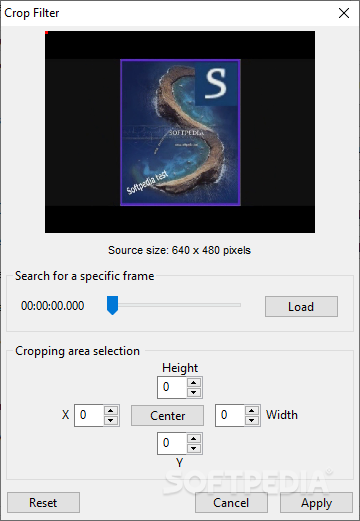Click the 00:00:00.000 timestamp
Viewport: 360px width, 521px height.
pos(52,306)
